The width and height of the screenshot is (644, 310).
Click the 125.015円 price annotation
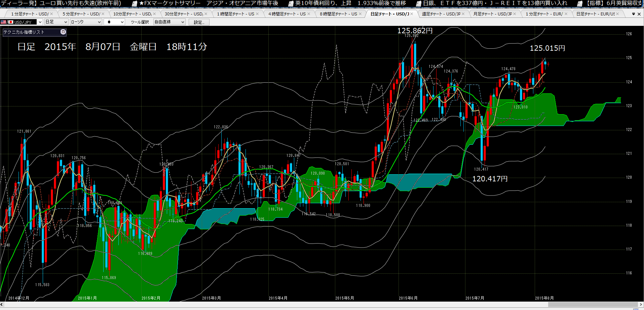click(547, 48)
